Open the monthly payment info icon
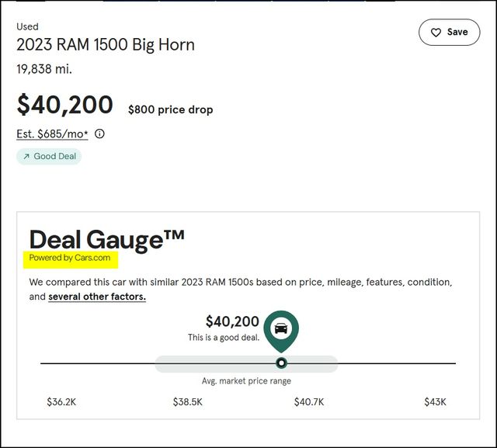Screen dimensions: 497x448 99,134
